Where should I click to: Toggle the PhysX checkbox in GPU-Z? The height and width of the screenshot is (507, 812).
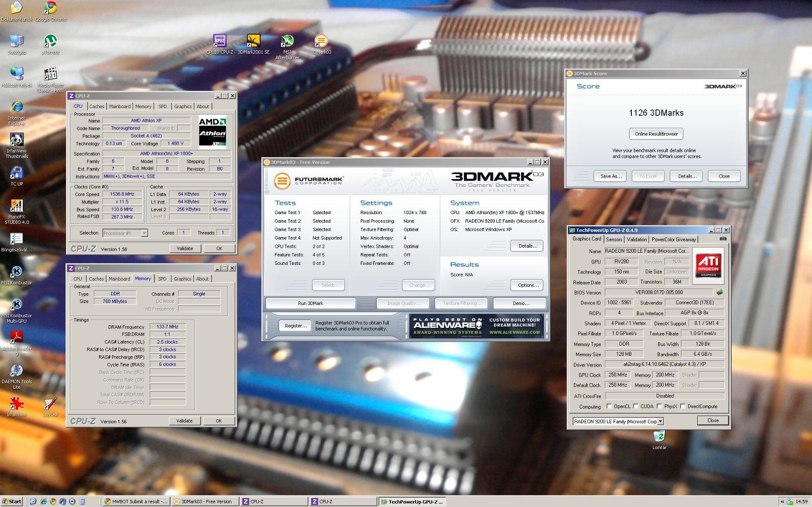659,406
